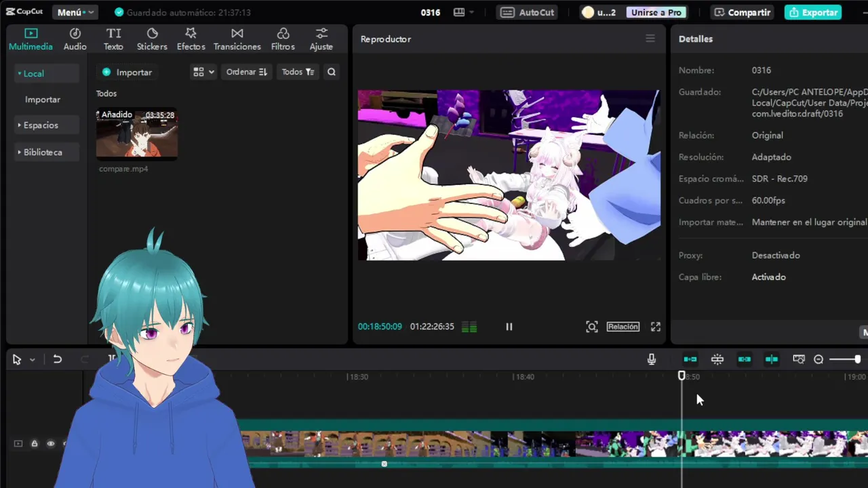Expand the layout dropdown arrow
The image size is (868, 488).
tap(472, 12)
